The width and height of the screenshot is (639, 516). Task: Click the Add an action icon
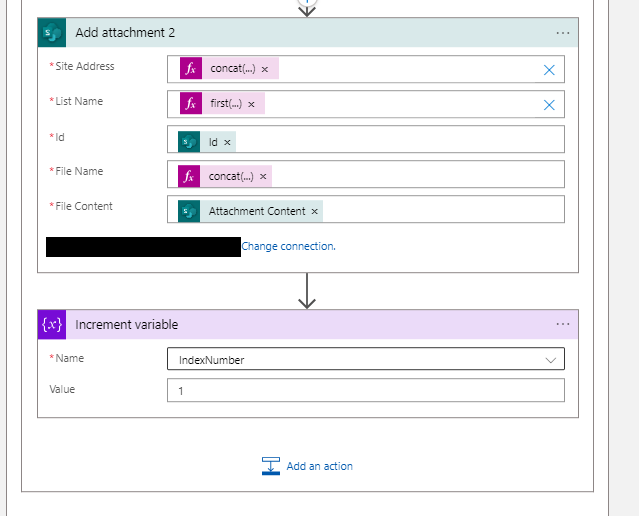pyautogui.click(x=271, y=466)
